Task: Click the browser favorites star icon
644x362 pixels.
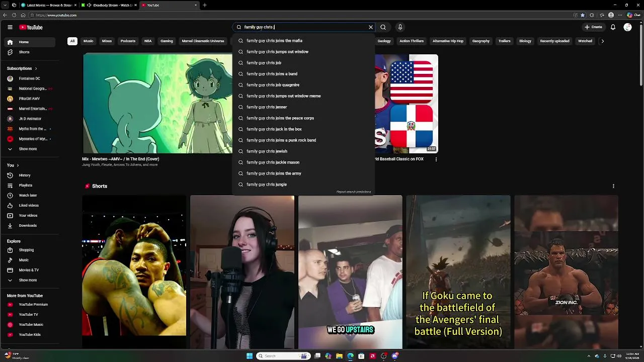Action: pos(583,15)
